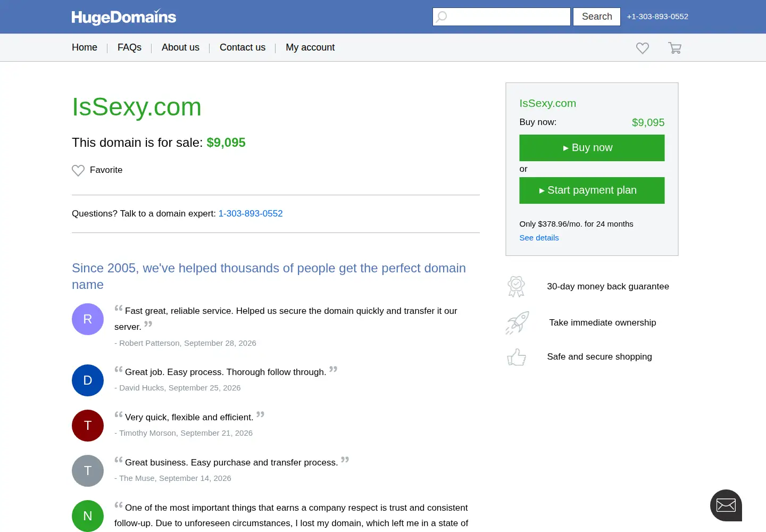This screenshot has width=766, height=532.
Task: Expand See details for payment plan
Action: 539,238
